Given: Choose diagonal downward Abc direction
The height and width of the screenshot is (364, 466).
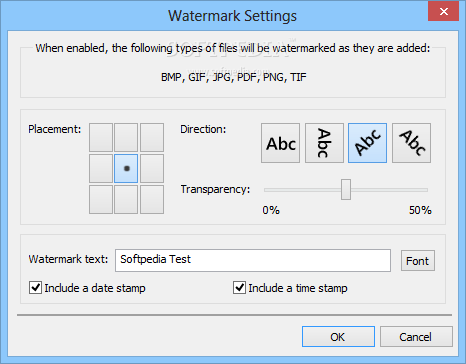Looking at the screenshot, I should (411, 143).
